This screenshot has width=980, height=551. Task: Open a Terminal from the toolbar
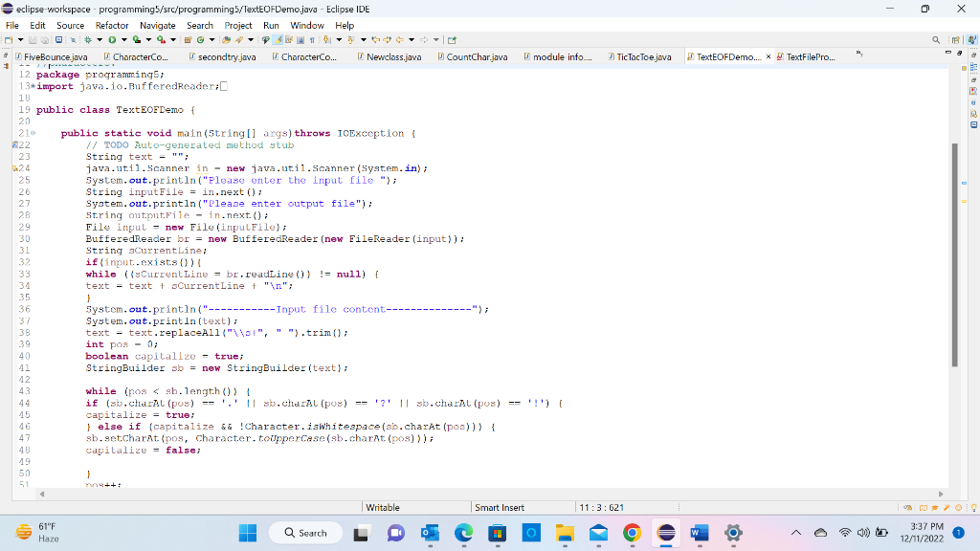58,40
